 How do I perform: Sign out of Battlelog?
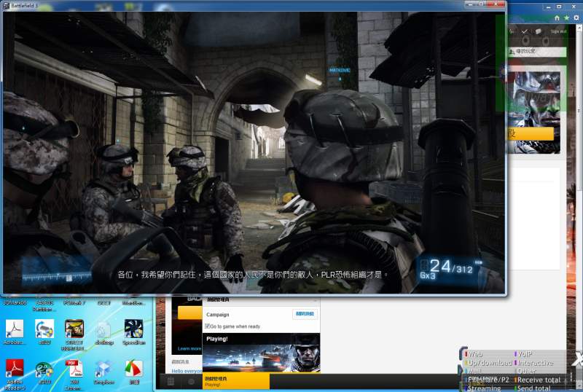coord(558,31)
